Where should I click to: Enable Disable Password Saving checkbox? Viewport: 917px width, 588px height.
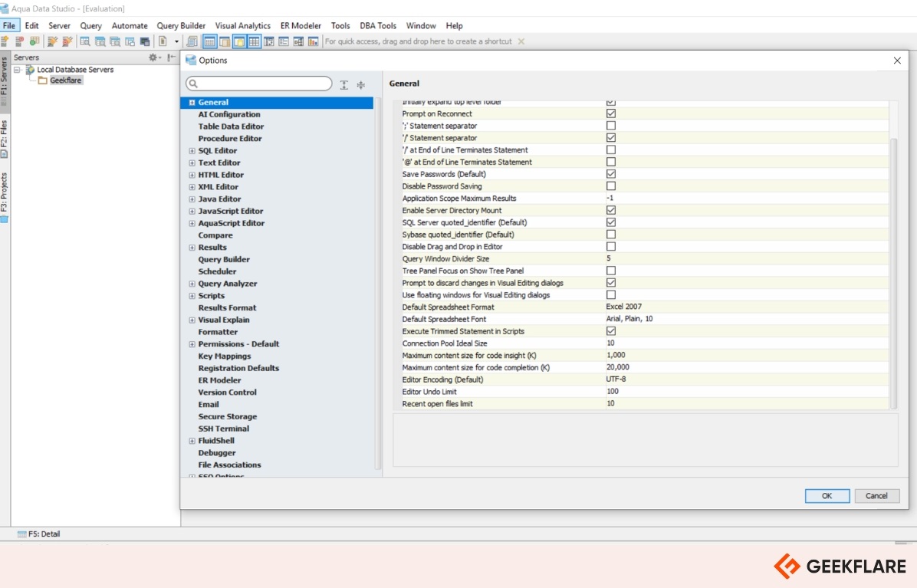(x=611, y=186)
